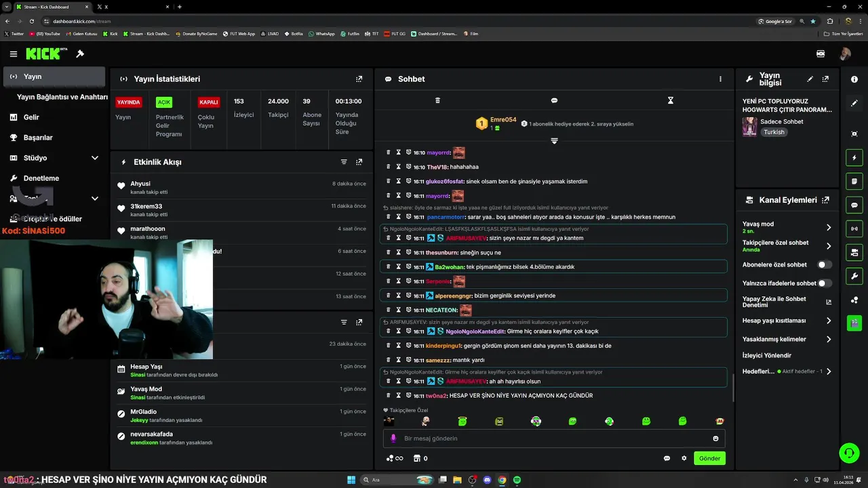Click İzleyici Yönlendir action
The height and width of the screenshot is (488, 868).
767,355
